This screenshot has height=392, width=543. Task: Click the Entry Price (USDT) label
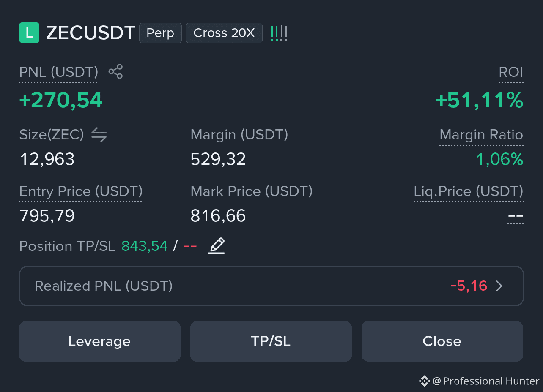point(81,191)
